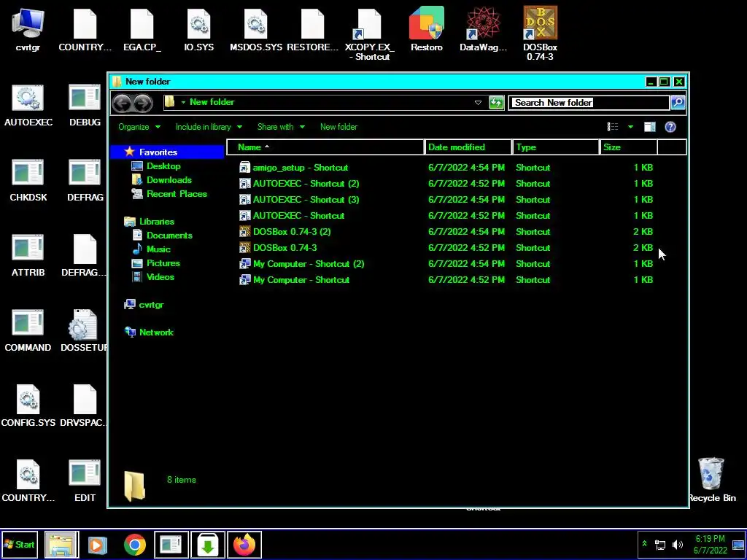Change view using the view mode icon
The height and width of the screenshot is (560, 747).
point(613,127)
